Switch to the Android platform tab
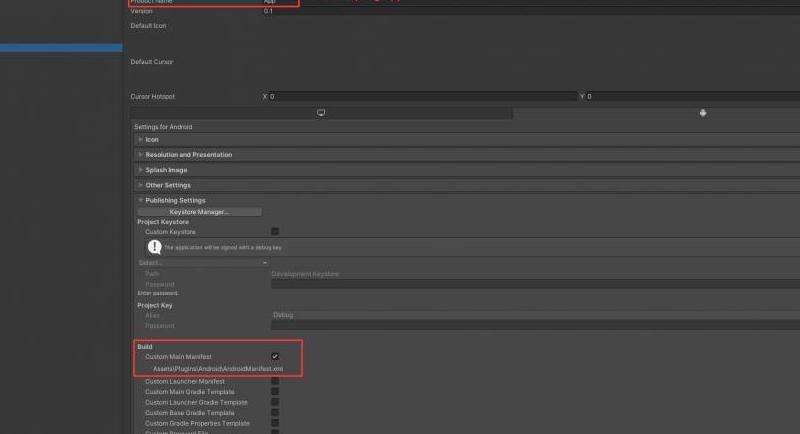The width and height of the screenshot is (800, 434). tap(703, 113)
